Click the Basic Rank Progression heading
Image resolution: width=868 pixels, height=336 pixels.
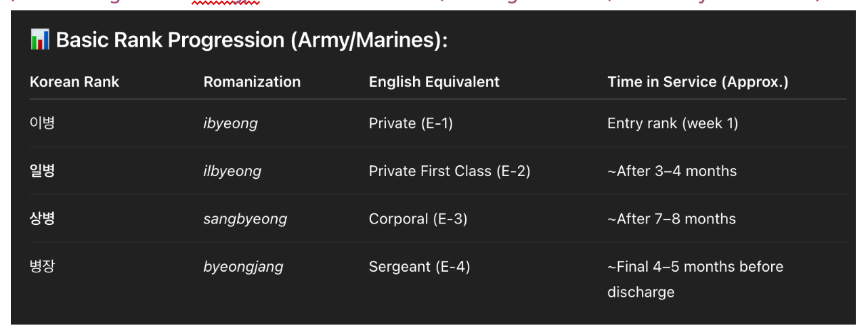pyautogui.click(x=251, y=40)
